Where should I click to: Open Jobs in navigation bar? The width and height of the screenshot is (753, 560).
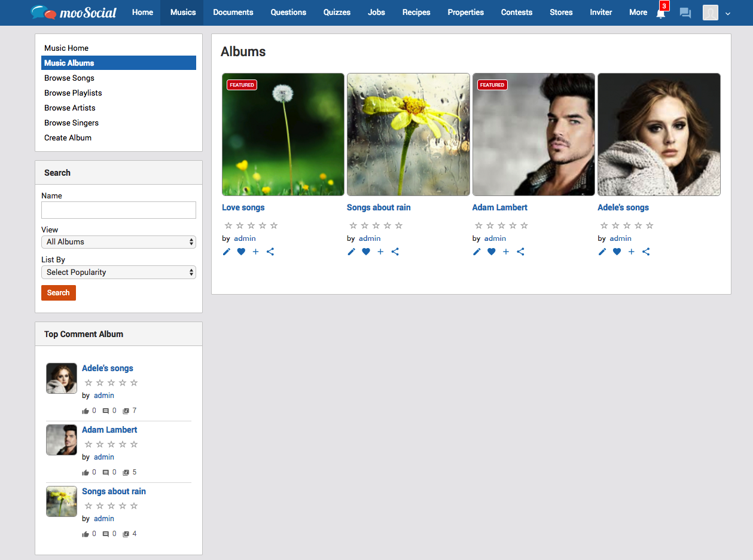[376, 13]
